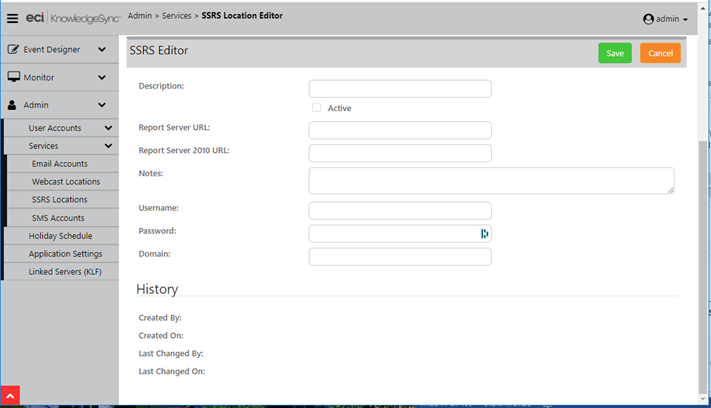Click into the Username field

pos(400,211)
